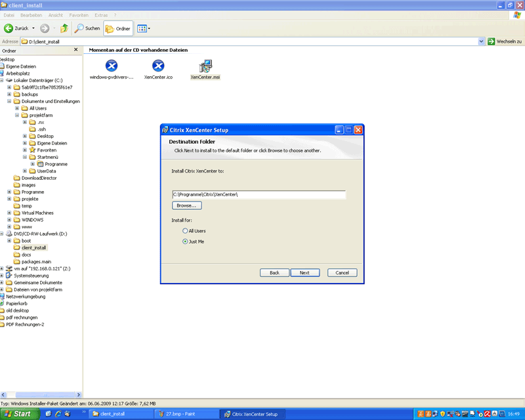Click the Back button in setup
Image resolution: width=525 pixels, height=420 pixels.
coord(274,272)
